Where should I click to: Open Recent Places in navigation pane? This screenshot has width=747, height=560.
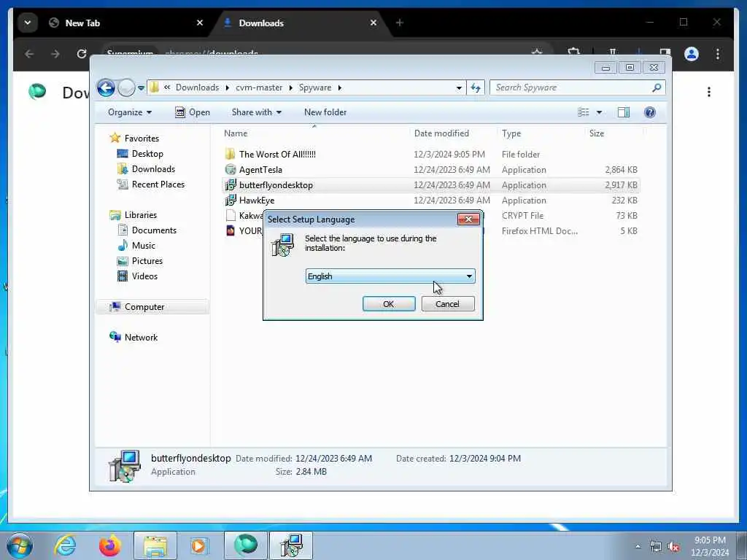(158, 184)
